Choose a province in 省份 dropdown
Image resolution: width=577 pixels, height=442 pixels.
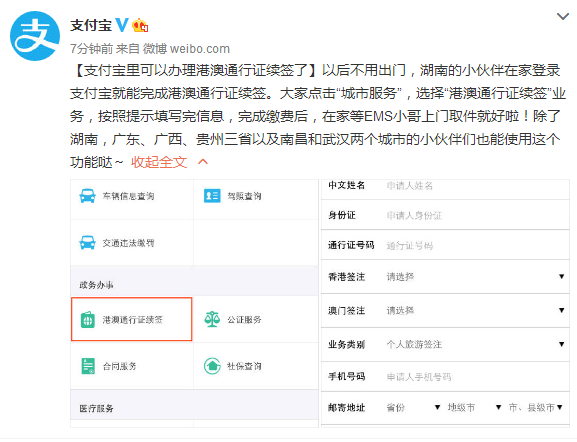(413, 407)
